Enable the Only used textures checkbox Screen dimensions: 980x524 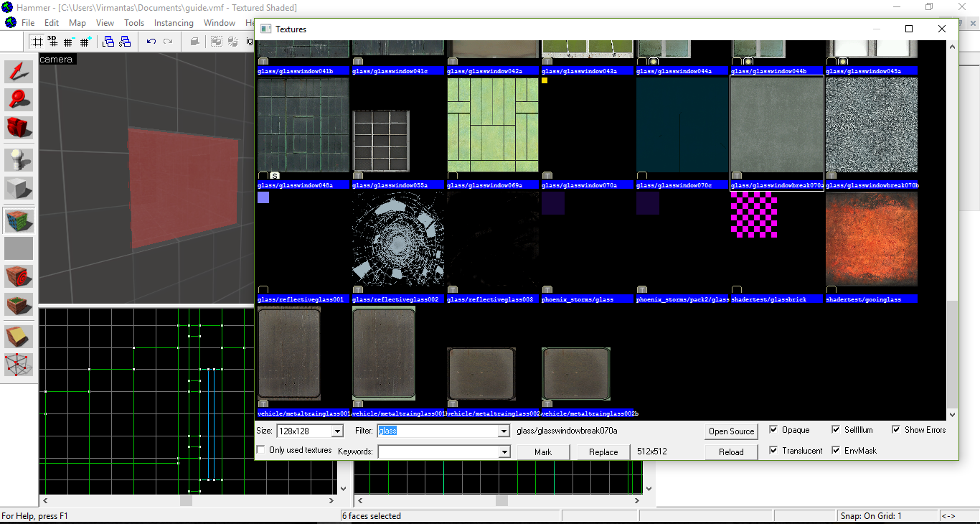click(x=261, y=450)
